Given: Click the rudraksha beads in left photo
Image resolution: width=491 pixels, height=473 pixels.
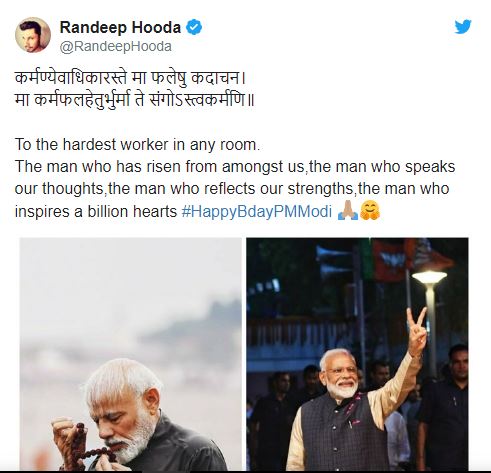Looking at the screenshot, I should pyautogui.click(x=87, y=443).
